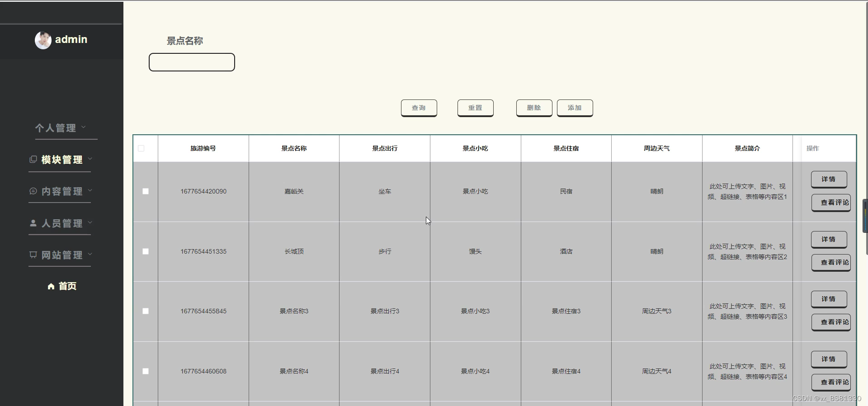Open 详情 for 景点名称3 row

(829, 299)
